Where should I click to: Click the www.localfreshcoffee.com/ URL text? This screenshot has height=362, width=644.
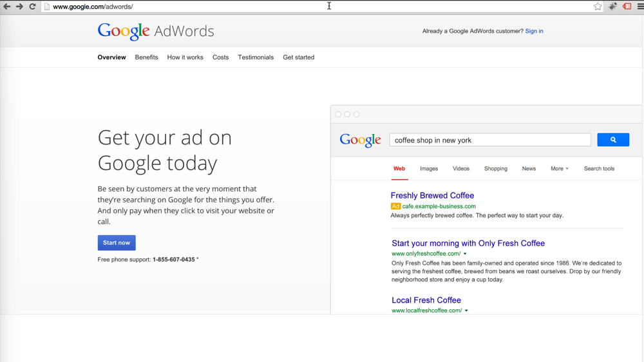point(427,310)
